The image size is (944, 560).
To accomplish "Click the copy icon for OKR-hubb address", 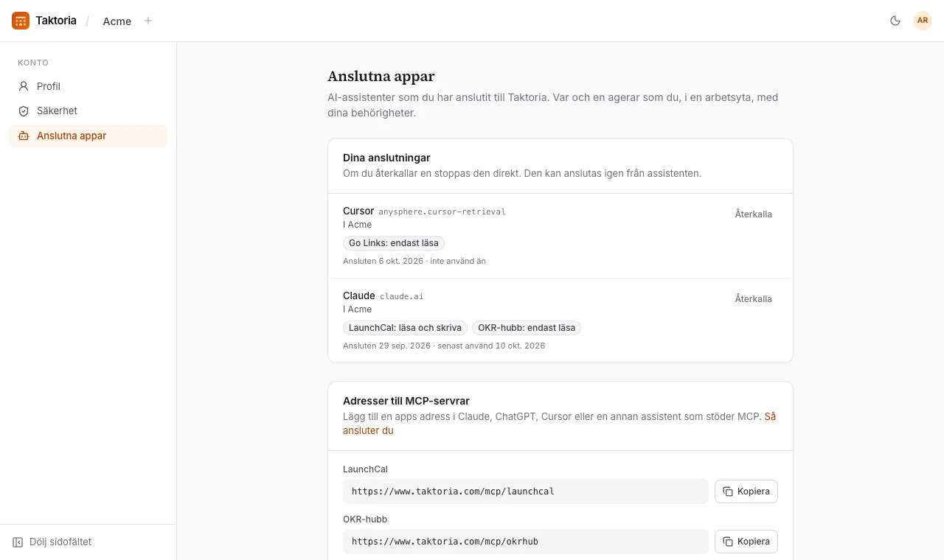I will point(728,542).
